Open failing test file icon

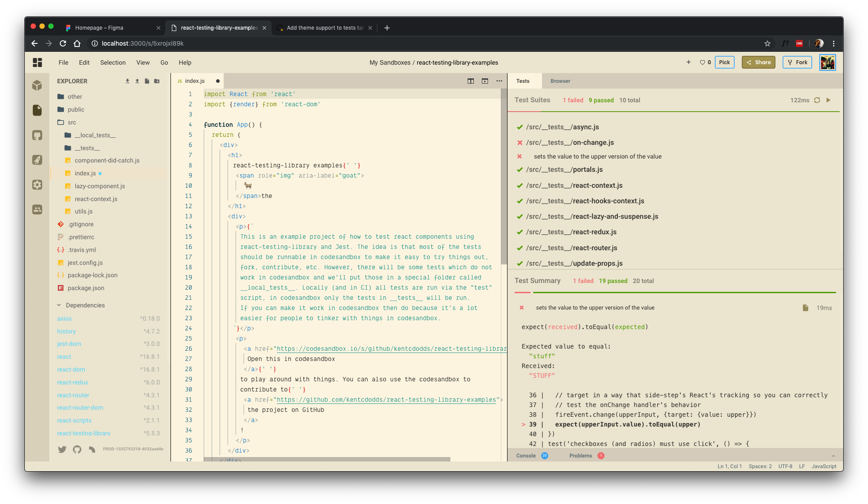click(x=806, y=308)
